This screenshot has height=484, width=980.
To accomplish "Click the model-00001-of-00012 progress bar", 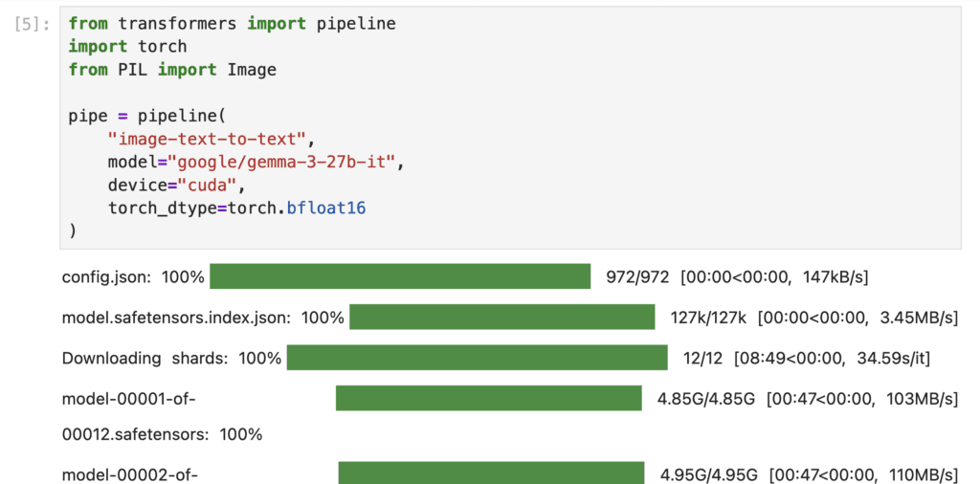I will click(489, 398).
